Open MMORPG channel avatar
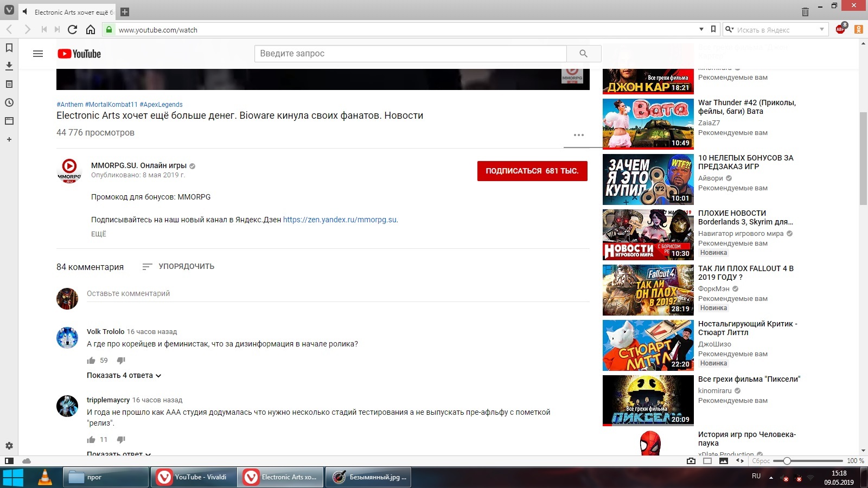 click(69, 170)
